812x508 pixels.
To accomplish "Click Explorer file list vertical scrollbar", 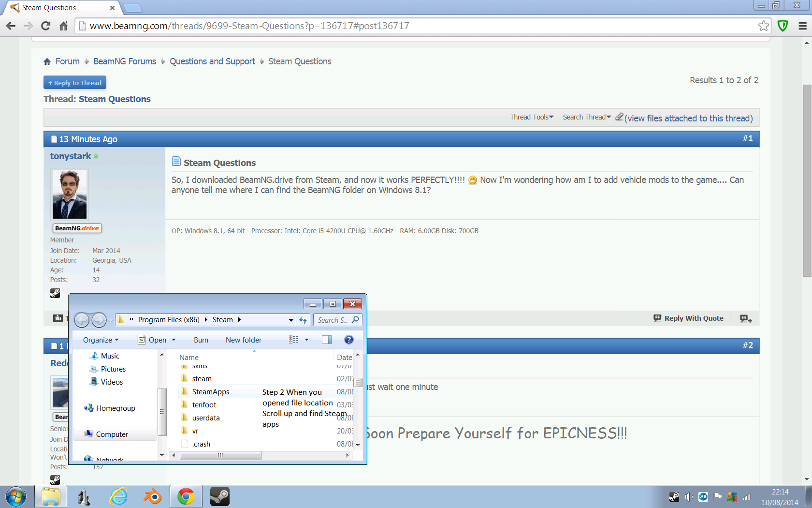I will point(358,382).
